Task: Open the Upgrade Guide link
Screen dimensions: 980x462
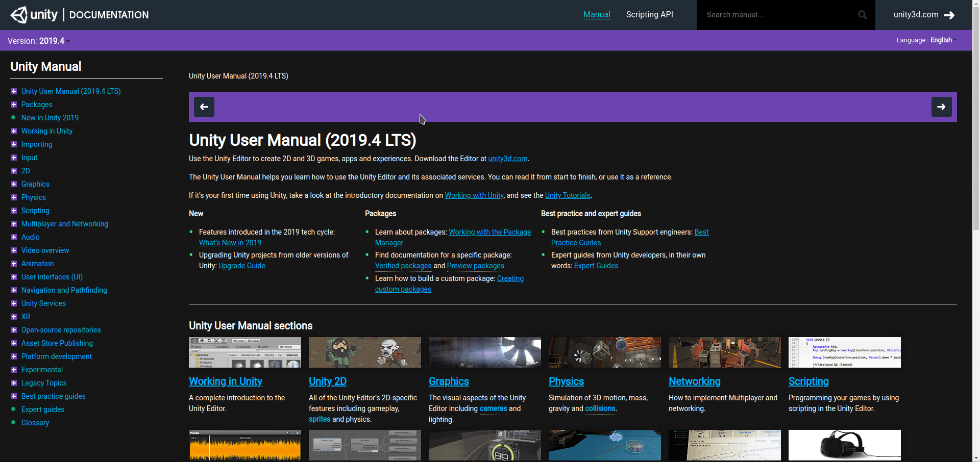Action: tap(241, 266)
